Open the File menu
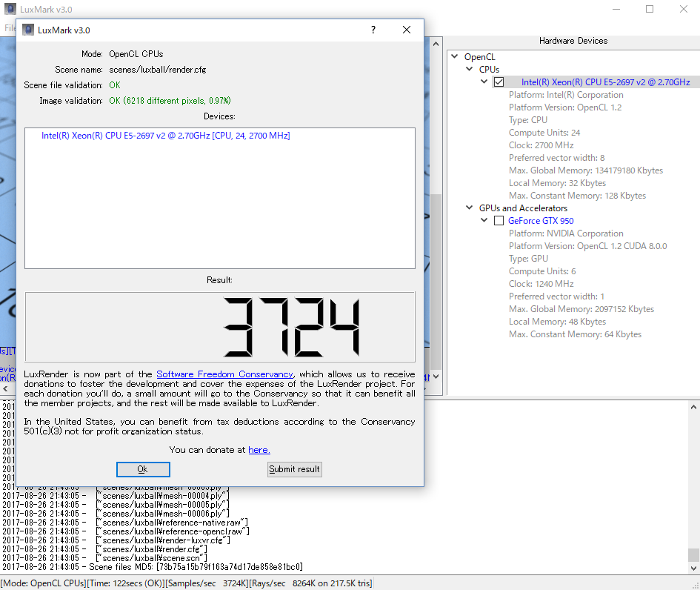 click(x=9, y=28)
